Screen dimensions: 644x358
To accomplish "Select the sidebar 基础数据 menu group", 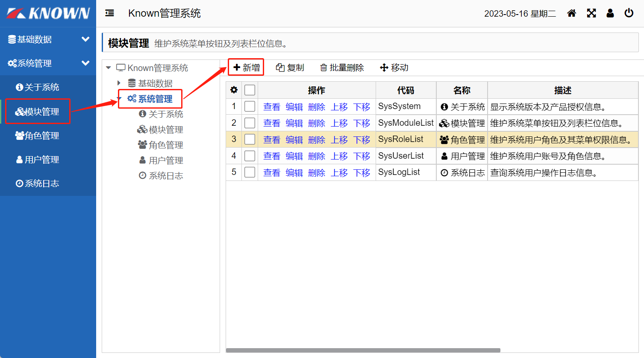I will tap(48, 39).
